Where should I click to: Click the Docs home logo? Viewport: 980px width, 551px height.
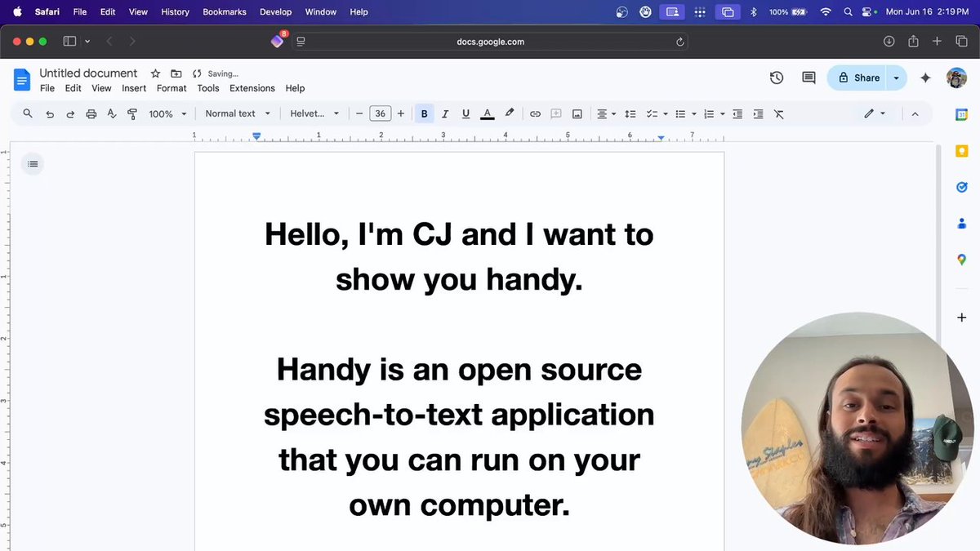click(x=22, y=79)
